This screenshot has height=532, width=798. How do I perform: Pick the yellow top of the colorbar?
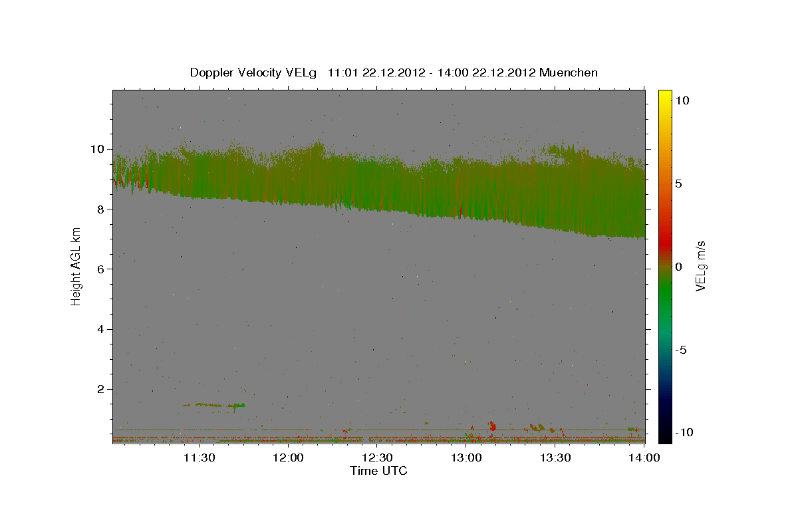665,96
